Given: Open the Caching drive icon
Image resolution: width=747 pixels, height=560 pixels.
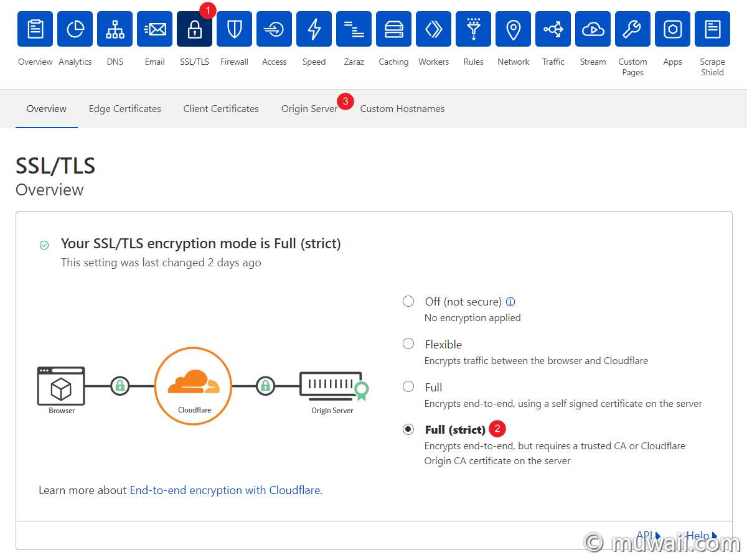Looking at the screenshot, I should (394, 29).
